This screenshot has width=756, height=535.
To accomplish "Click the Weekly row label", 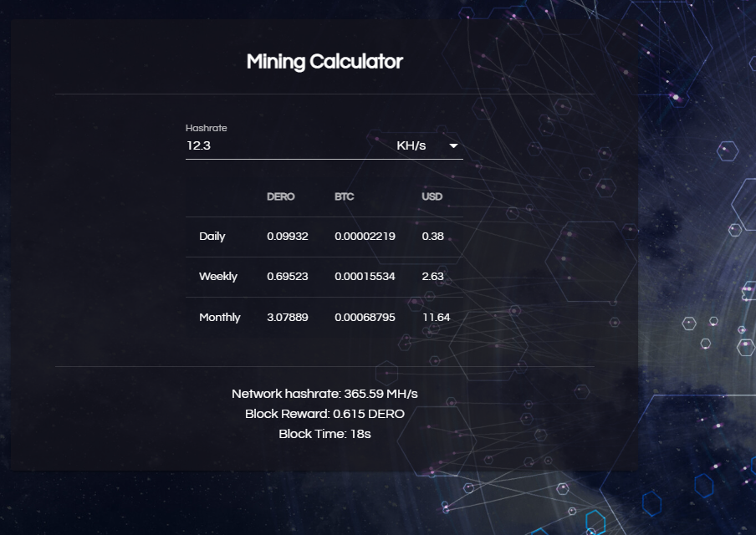I will 218,276.
